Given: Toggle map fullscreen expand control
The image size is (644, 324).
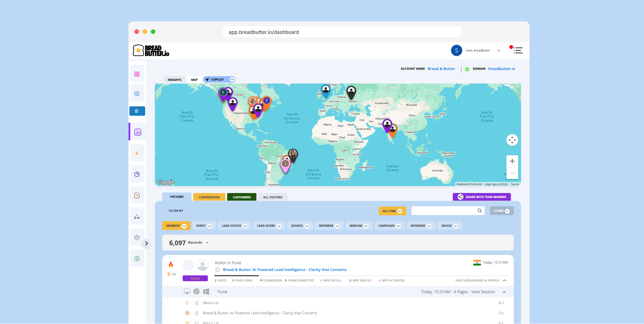Looking at the screenshot, I should click(x=512, y=140).
